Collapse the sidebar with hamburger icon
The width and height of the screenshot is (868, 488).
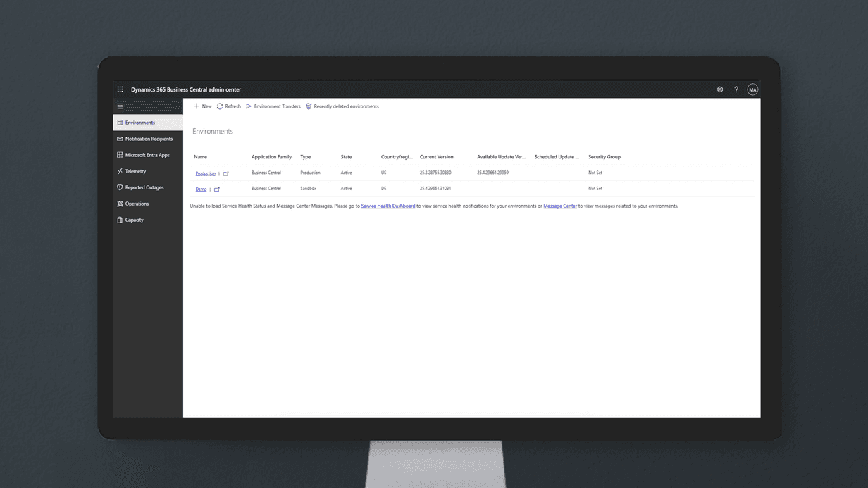click(x=120, y=106)
